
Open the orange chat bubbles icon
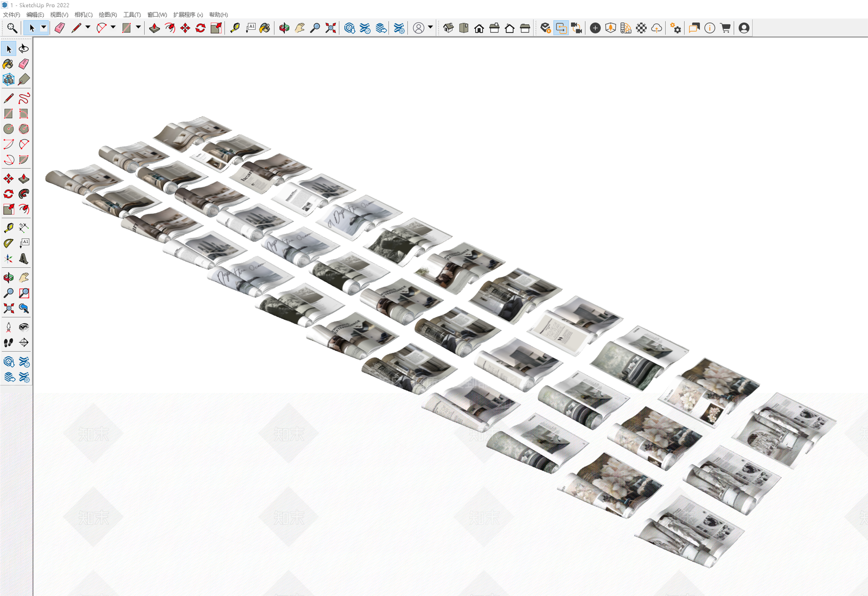694,28
